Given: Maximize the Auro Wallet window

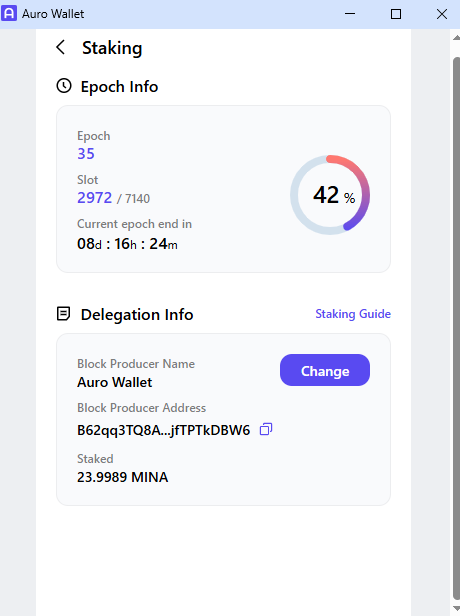Looking at the screenshot, I should (396, 14).
